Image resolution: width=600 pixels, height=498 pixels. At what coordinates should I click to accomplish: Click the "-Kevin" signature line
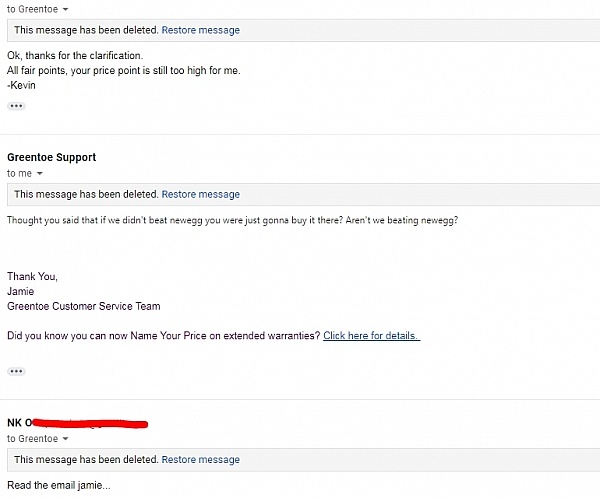click(x=21, y=85)
